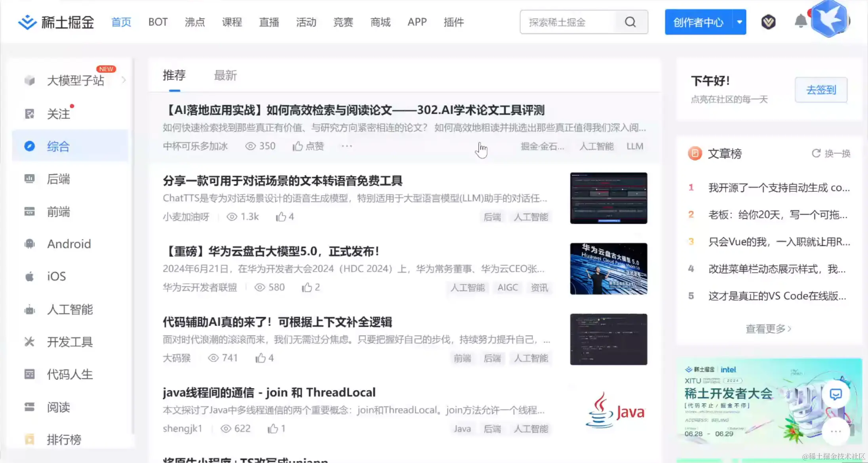Open the 沸点 menu item in top navigation
Screen dimensions: 868x463
[195, 22]
